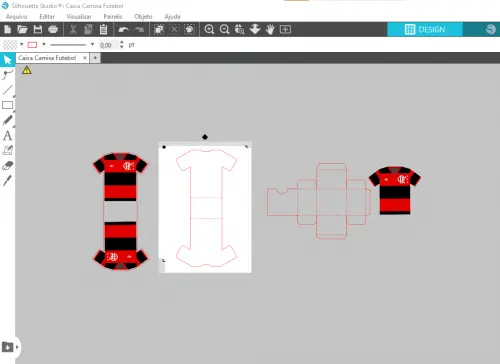Open the Store tab beside DESIGN
This screenshot has height=364, width=500.
click(x=482, y=29)
